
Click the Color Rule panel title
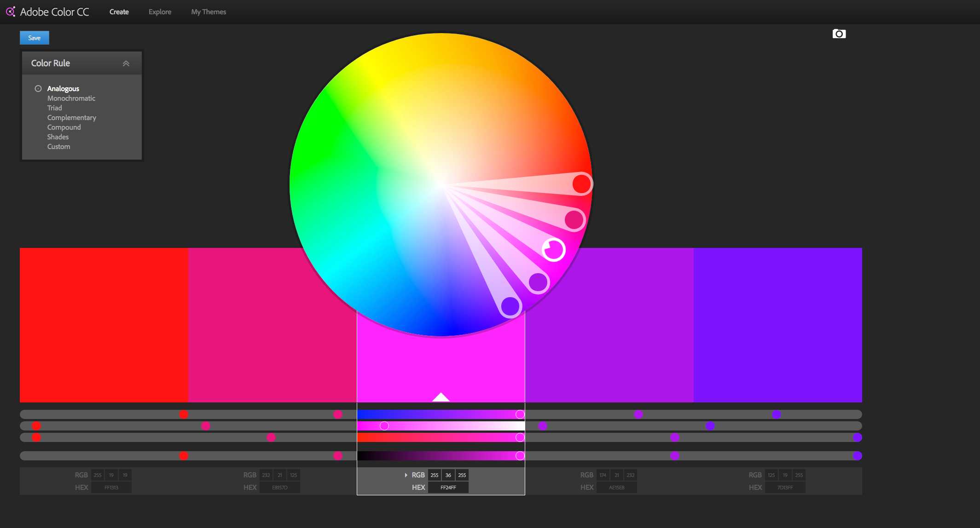pyautogui.click(x=51, y=63)
